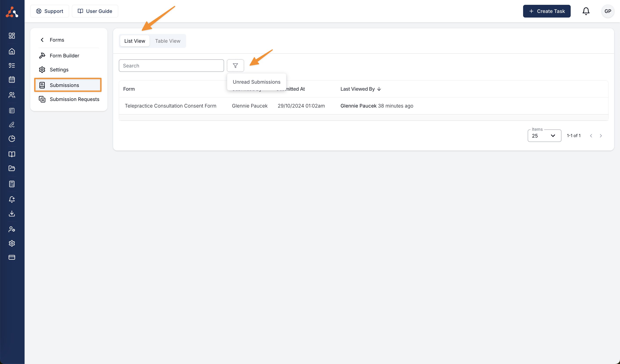
Task: Open Telepractice Consultation Consent Form row
Action: pyautogui.click(x=363, y=106)
